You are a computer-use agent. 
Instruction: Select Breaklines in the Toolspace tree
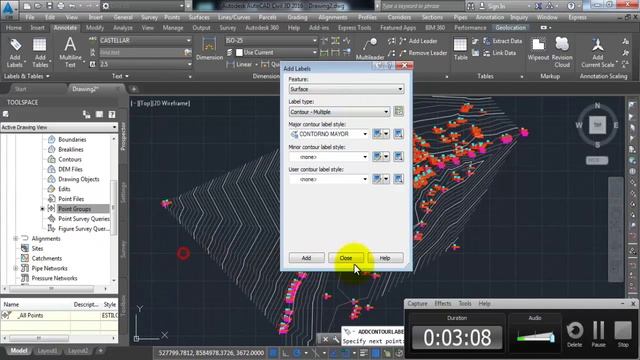[x=71, y=149]
